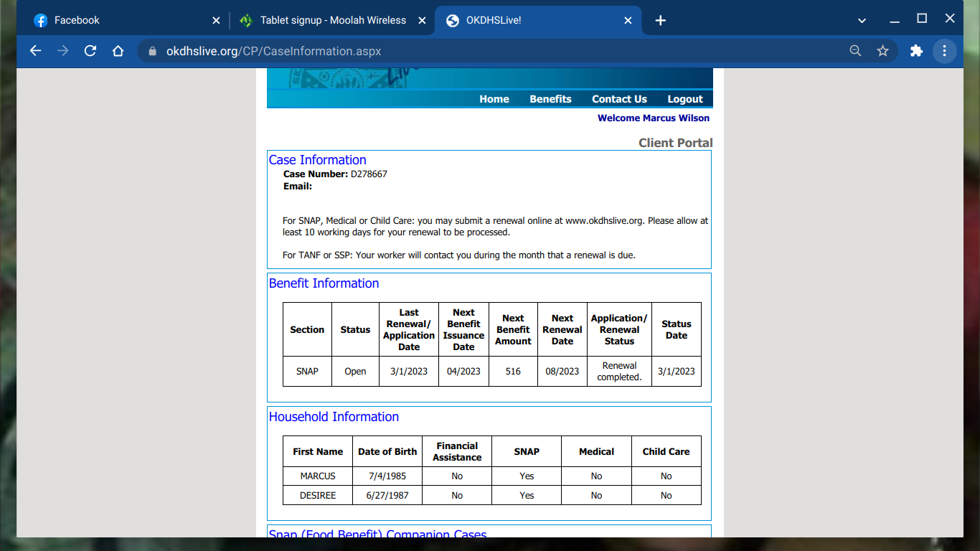The height and width of the screenshot is (551, 980).
Task: Click next benefit issuance date 04/2023
Action: 463,371
